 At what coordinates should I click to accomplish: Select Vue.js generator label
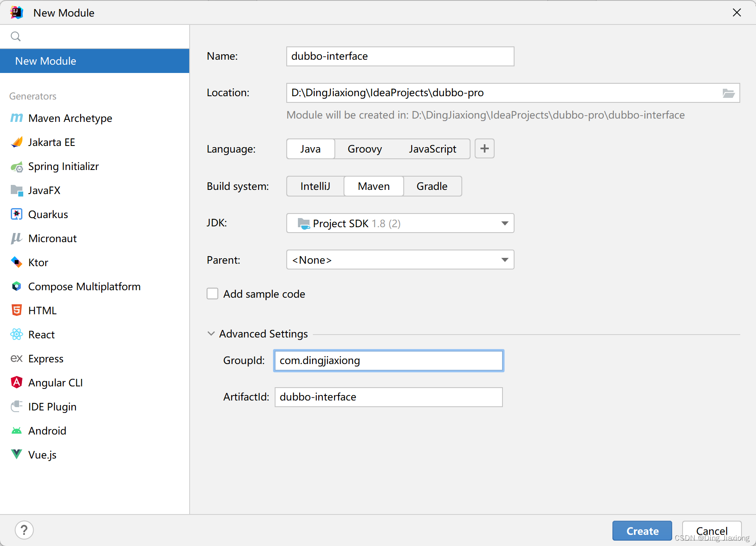tap(42, 455)
